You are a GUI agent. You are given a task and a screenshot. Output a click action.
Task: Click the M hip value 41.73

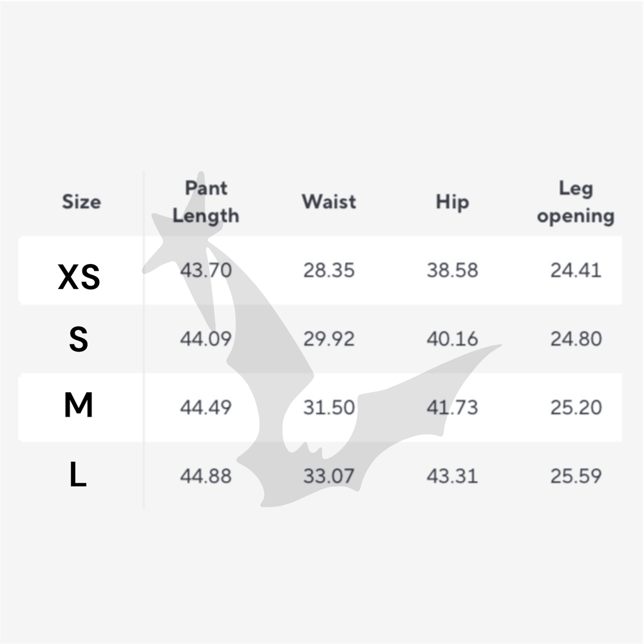pyautogui.click(x=452, y=408)
